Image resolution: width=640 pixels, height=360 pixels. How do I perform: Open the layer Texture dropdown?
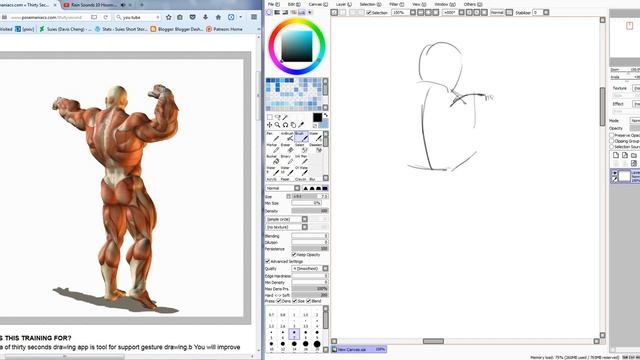tap(636, 88)
